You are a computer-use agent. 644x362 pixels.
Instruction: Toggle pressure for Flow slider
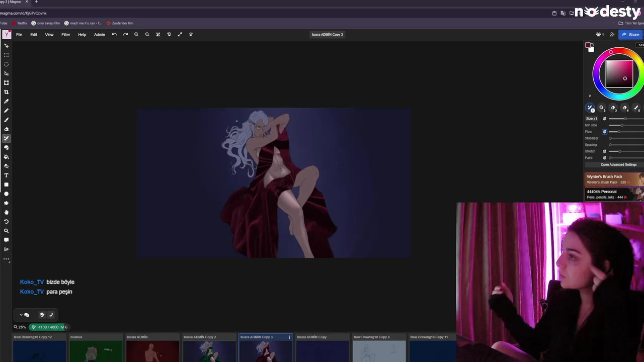coord(605,132)
